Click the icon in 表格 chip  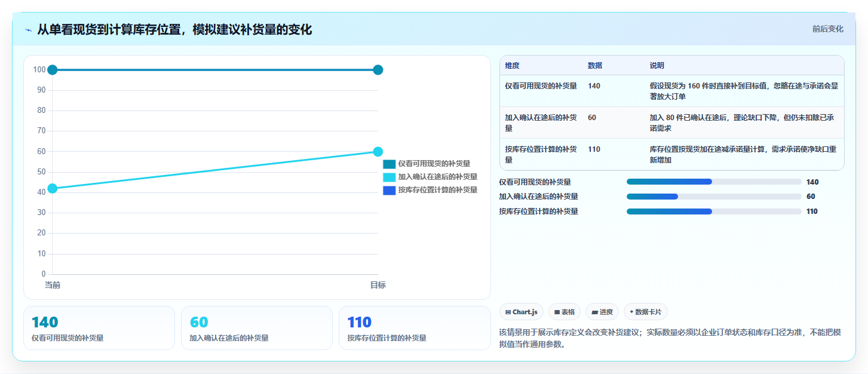[557, 312]
